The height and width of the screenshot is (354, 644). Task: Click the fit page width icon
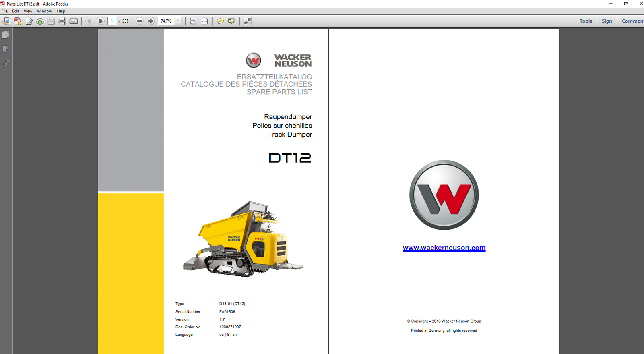click(193, 21)
